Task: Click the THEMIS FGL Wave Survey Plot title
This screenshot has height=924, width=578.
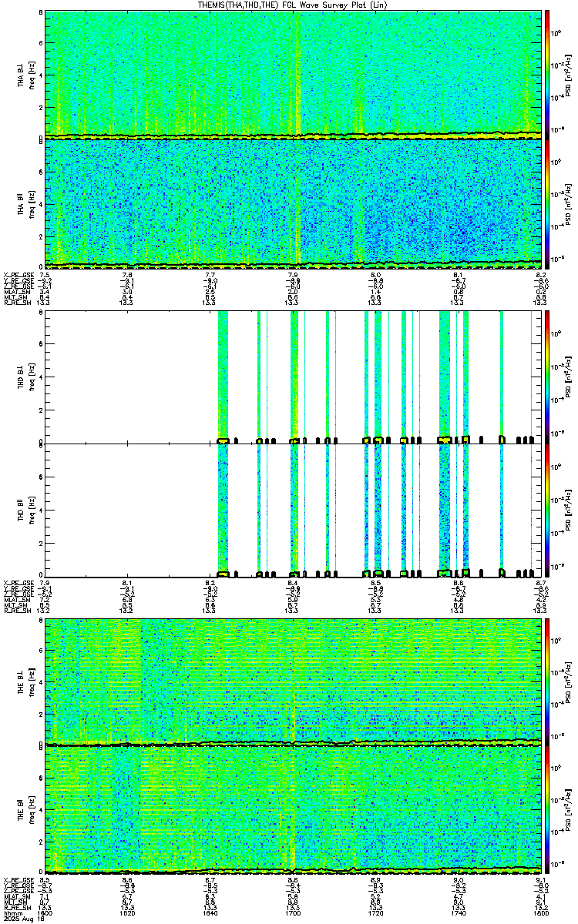Action: point(293,5)
